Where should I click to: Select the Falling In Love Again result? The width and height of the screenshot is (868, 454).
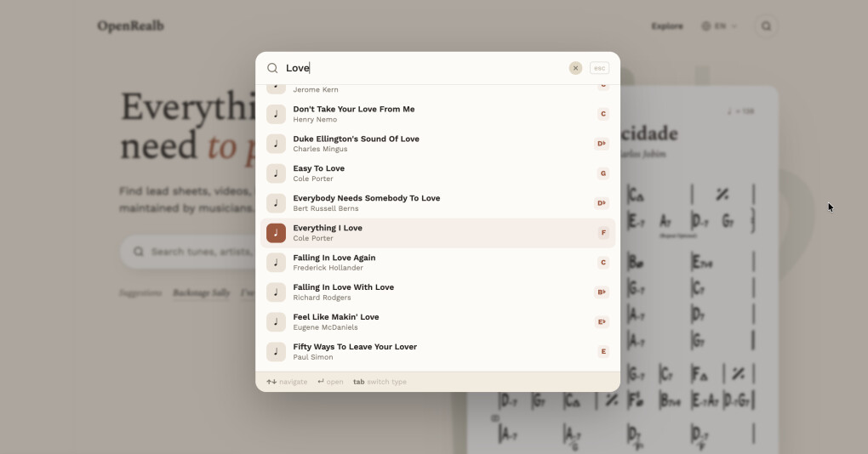point(438,263)
